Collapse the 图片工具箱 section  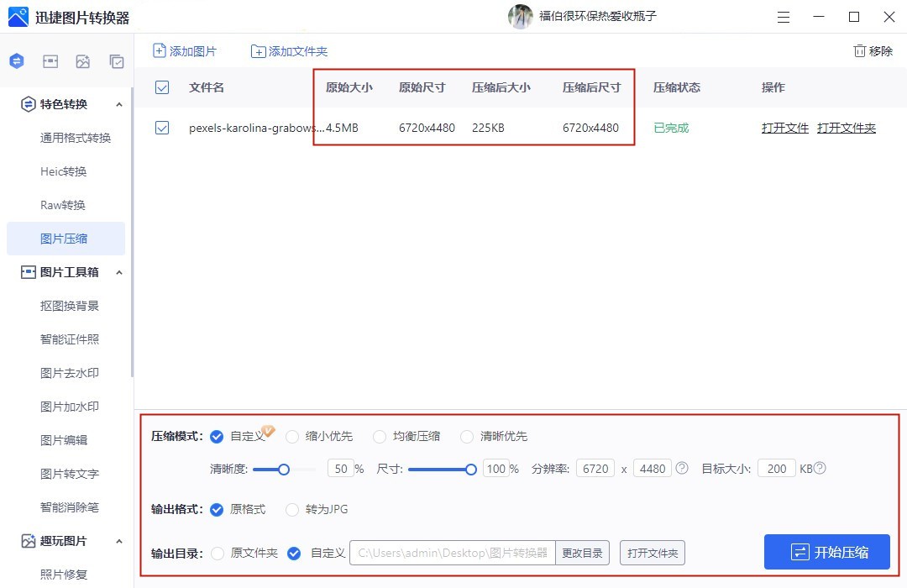coord(118,272)
